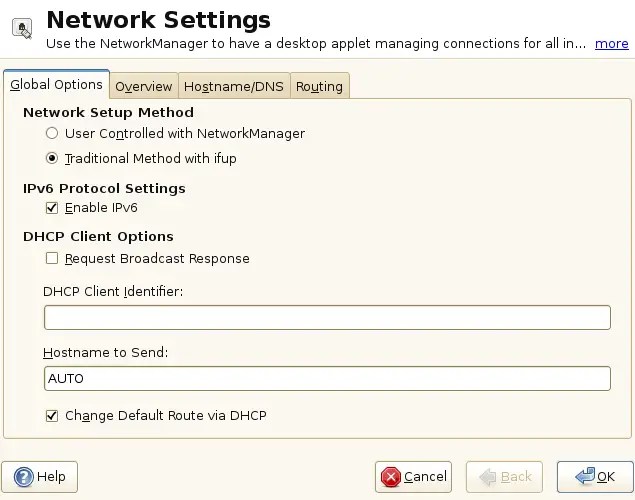Click the Network Settings title text

pos(158,20)
